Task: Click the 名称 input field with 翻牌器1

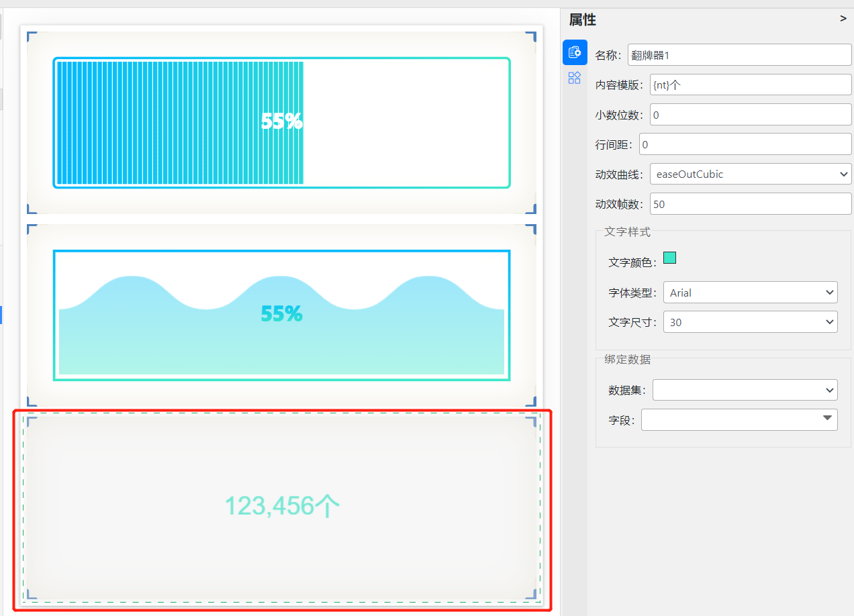Action: pyautogui.click(x=740, y=55)
